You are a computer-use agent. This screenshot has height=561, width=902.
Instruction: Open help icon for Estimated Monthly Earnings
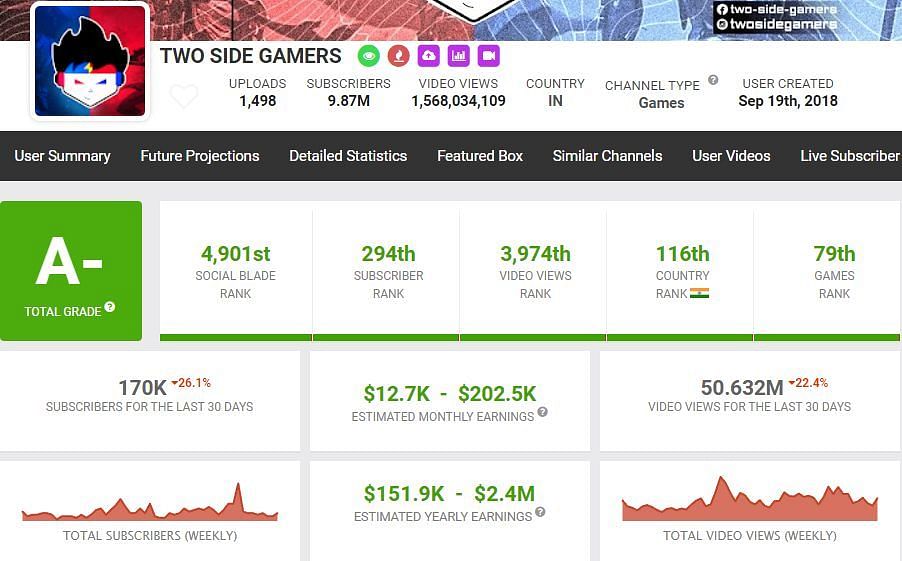click(542, 412)
